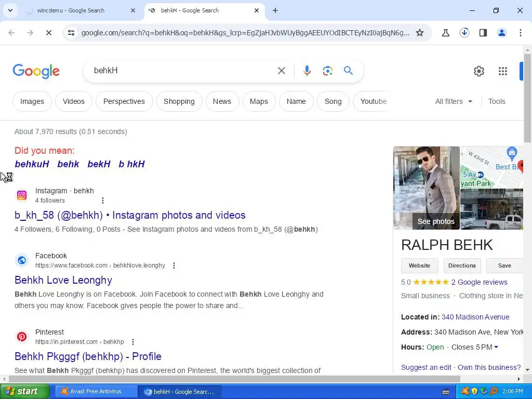Switch to the wincdemu Google Search tab
532x399 pixels.
point(71,10)
